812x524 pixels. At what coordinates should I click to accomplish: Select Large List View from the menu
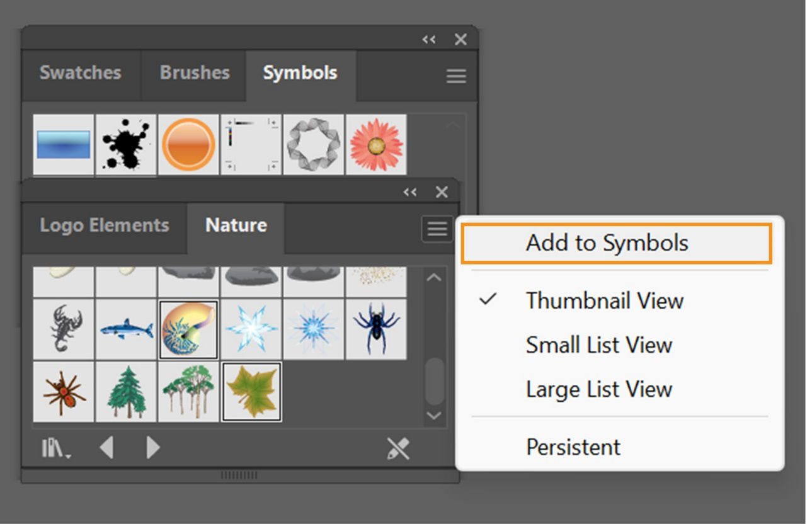pyautogui.click(x=599, y=389)
